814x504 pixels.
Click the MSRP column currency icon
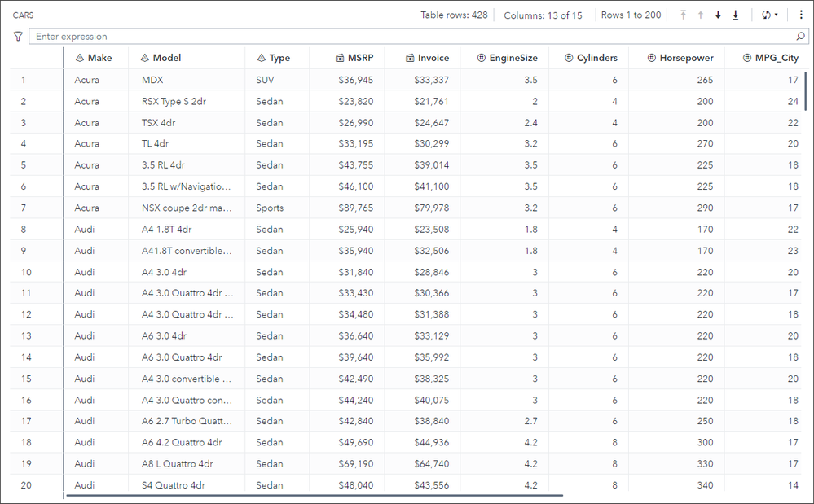(340, 58)
